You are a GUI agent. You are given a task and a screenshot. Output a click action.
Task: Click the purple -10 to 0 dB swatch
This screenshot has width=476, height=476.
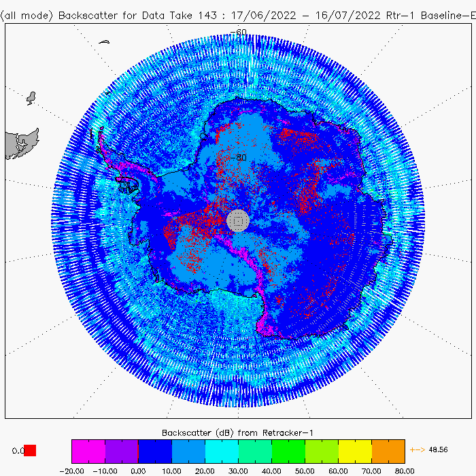[x=122, y=451]
